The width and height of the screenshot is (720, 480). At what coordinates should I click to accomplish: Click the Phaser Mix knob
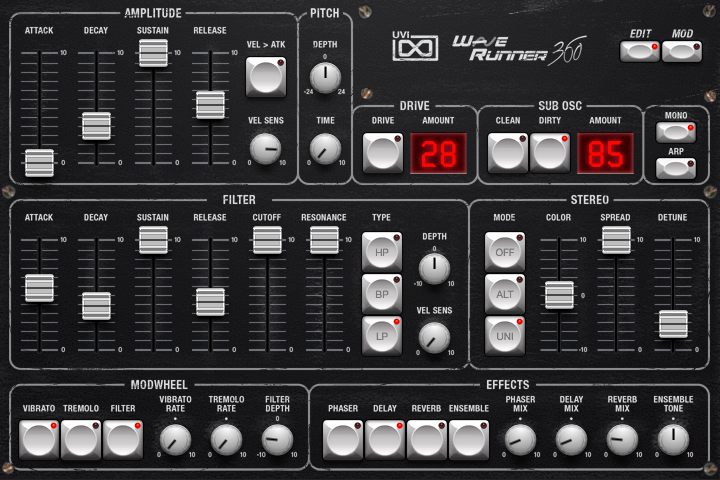click(x=520, y=440)
